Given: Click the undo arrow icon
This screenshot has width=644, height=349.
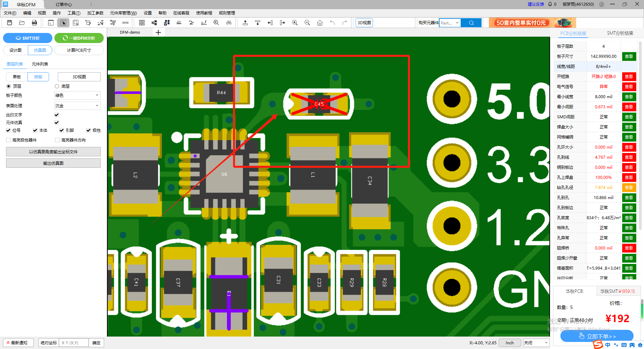Looking at the screenshot, I should 332,23.
